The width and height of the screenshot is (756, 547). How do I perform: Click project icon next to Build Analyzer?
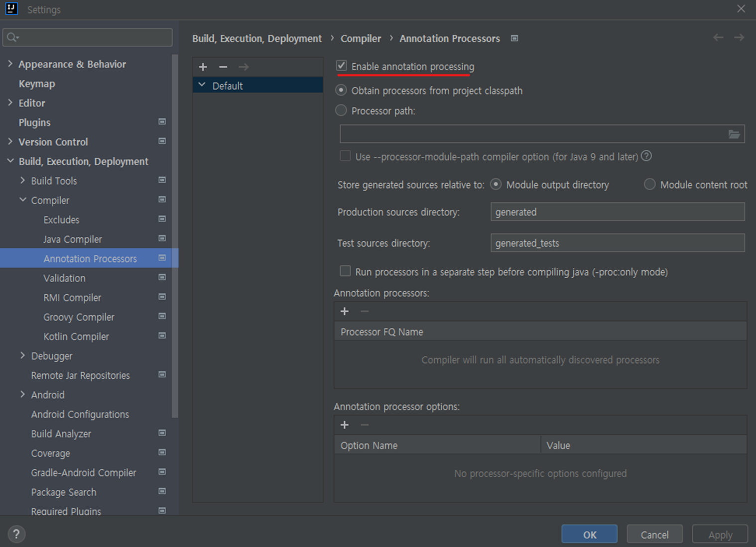pyautogui.click(x=162, y=433)
